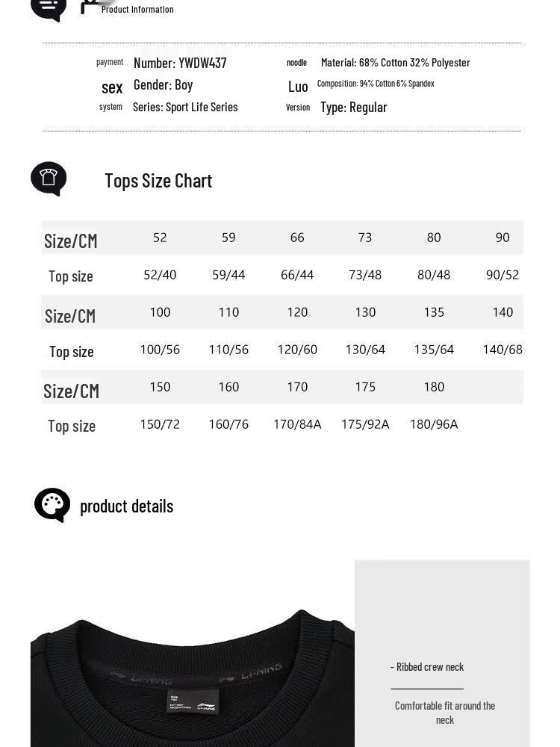Click the Number: YWDW437 text
This screenshot has width=560, height=747.
tap(180, 63)
